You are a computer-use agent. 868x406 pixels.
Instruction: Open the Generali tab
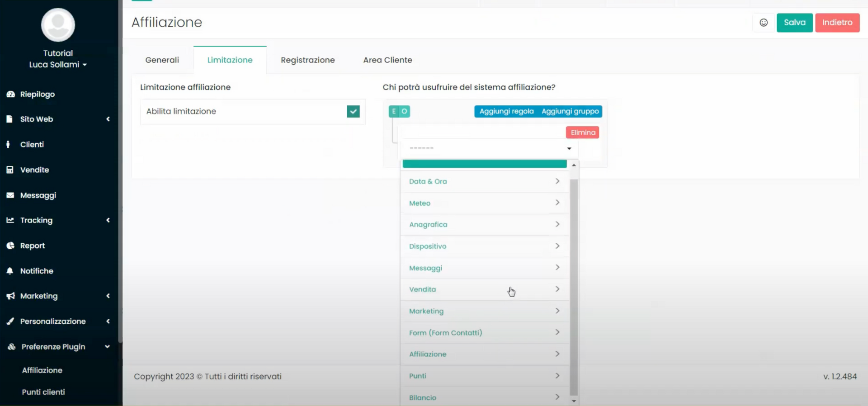click(x=162, y=60)
